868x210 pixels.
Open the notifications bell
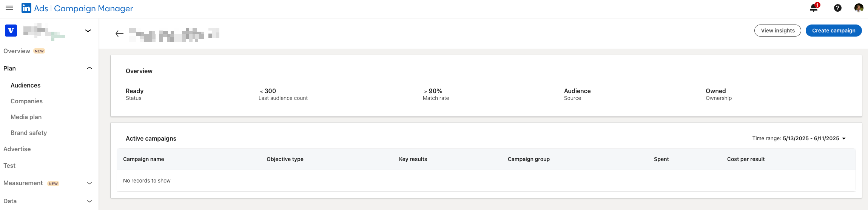click(814, 8)
